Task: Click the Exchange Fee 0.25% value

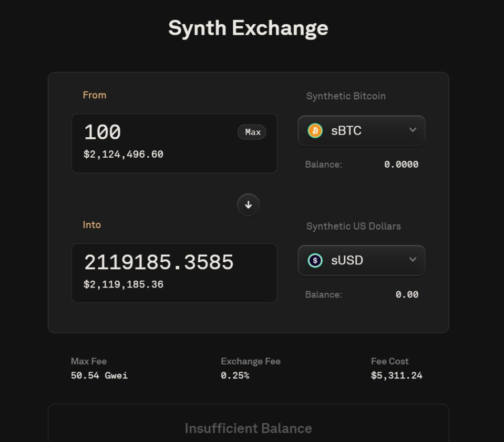Action: tap(235, 375)
